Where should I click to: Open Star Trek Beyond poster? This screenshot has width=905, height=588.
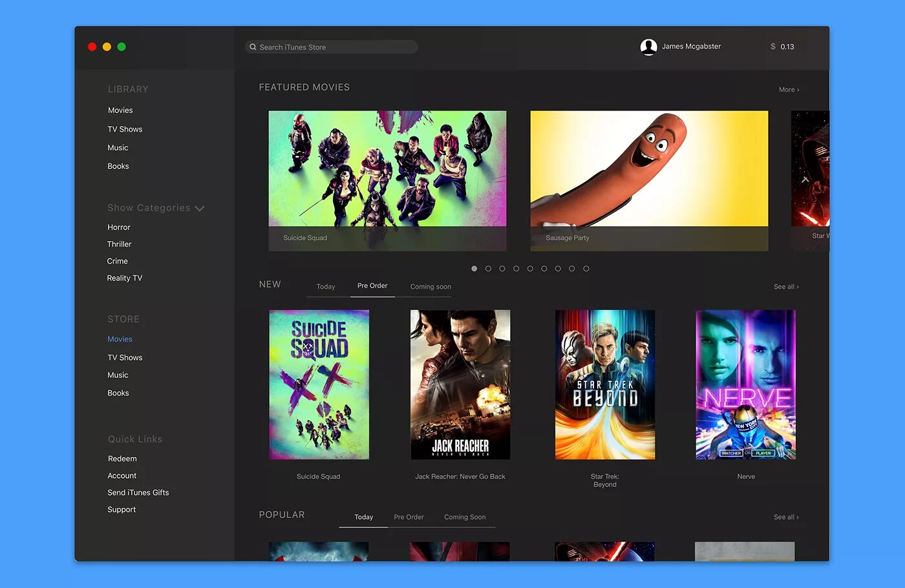pyautogui.click(x=605, y=384)
